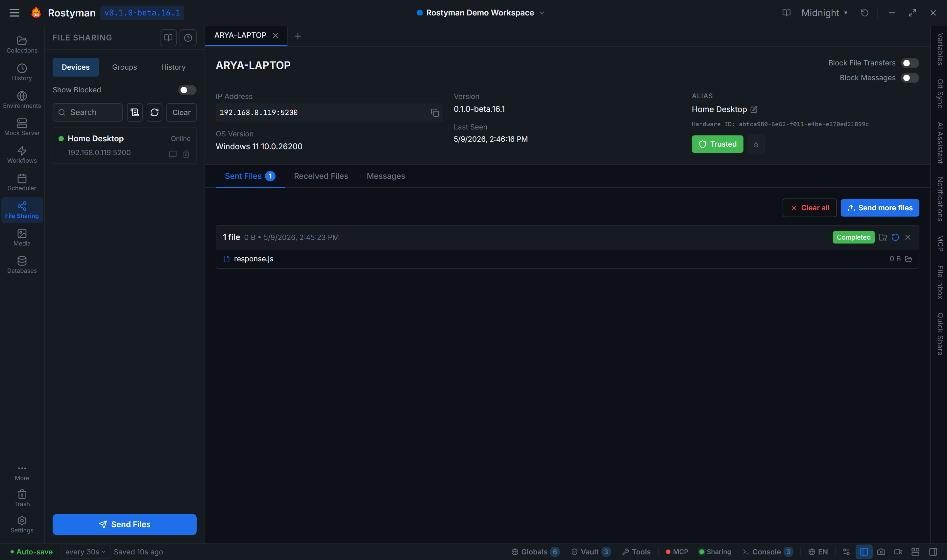Click Send more files button
This screenshot has width=947, height=560.
point(880,208)
